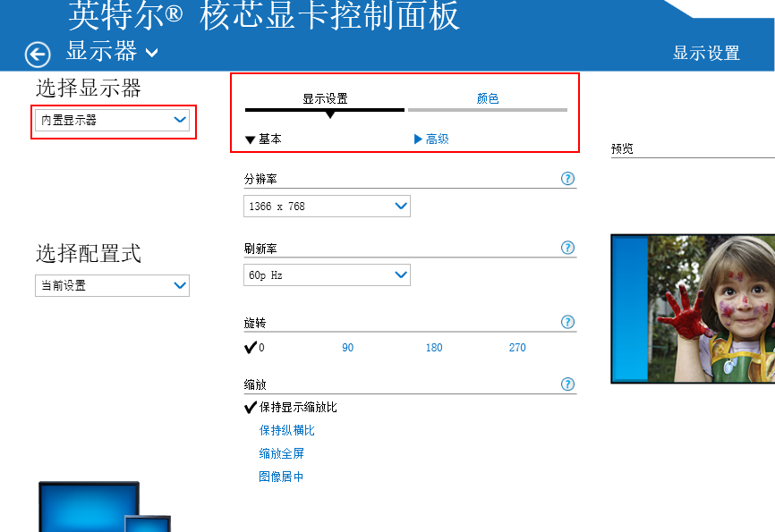Click the monitor icons below 选择配置式
Screen dimensions: 775x532
point(105,507)
